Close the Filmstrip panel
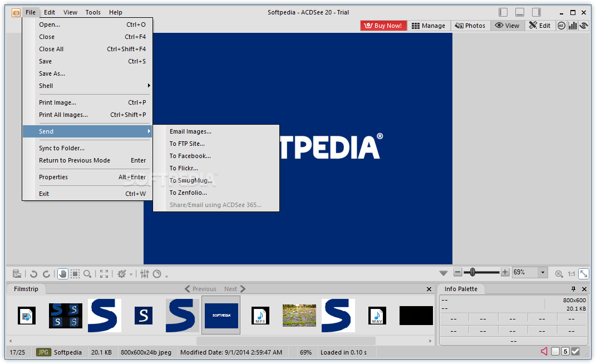596x364 pixels. tap(428, 289)
